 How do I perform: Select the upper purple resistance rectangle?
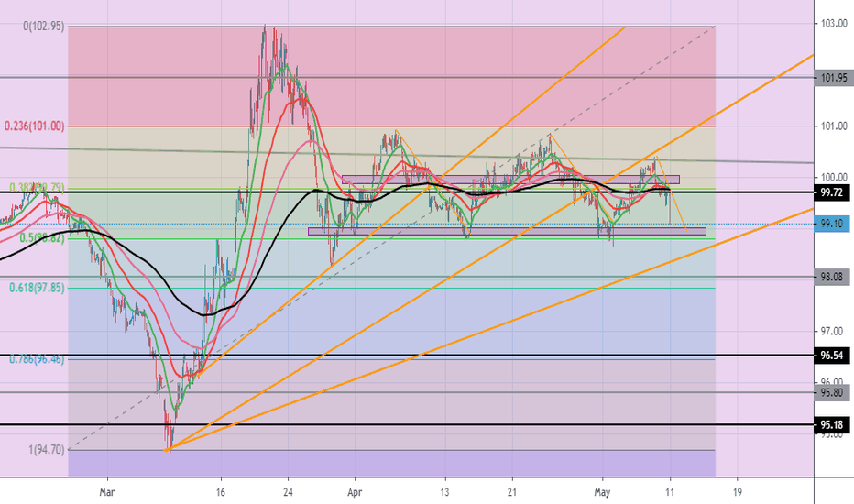pos(510,180)
